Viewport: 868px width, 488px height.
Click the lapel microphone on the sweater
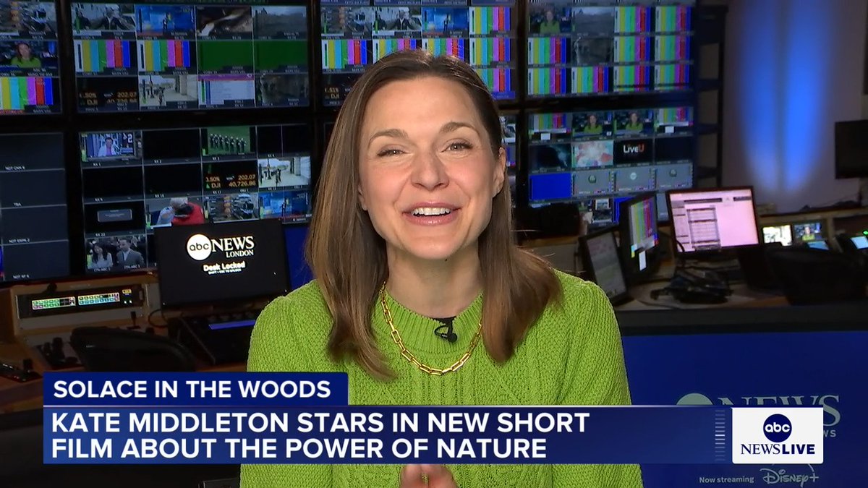tap(446, 329)
